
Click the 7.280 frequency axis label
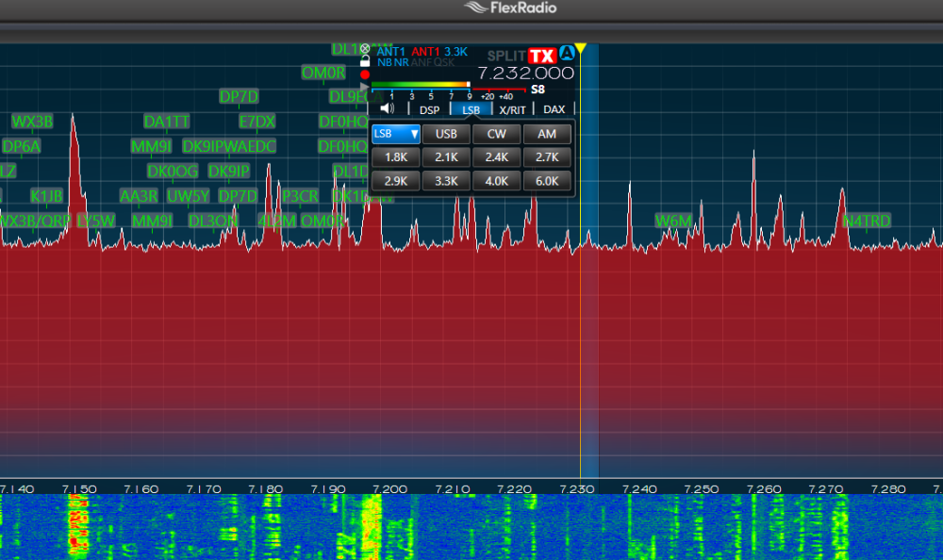tap(888, 489)
